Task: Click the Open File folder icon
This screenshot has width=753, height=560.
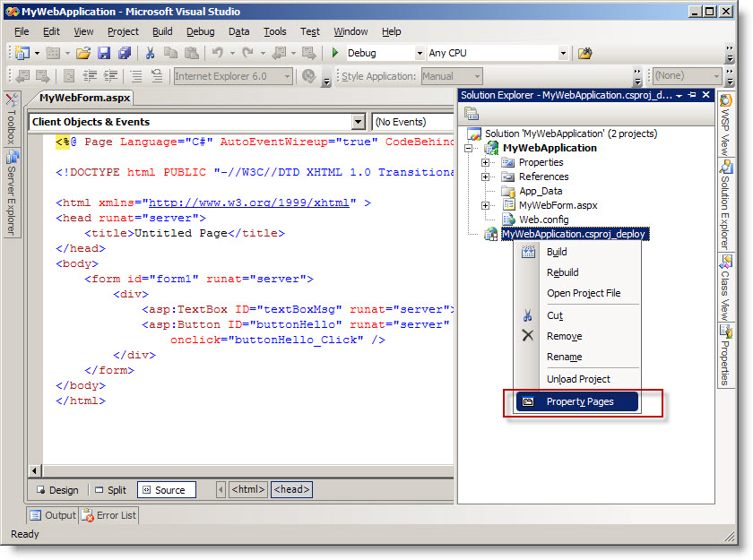Action: (x=83, y=54)
